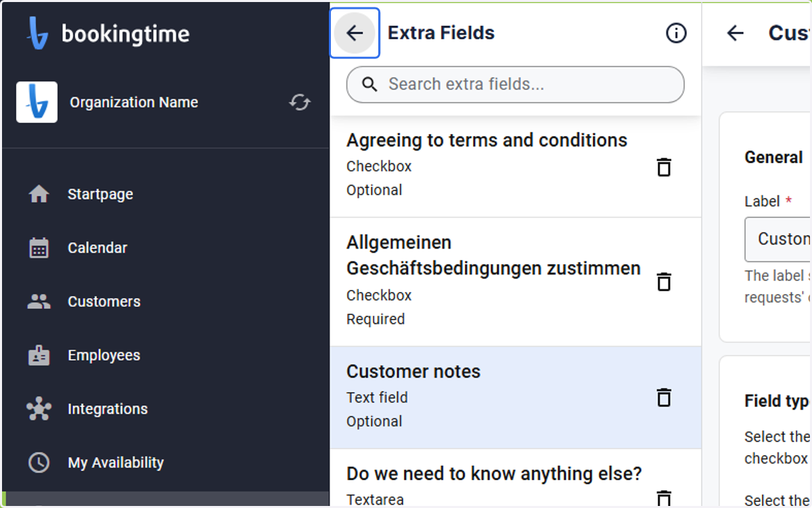The height and width of the screenshot is (508, 812).
Task: Click the Startpage home icon
Action: tap(39, 194)
